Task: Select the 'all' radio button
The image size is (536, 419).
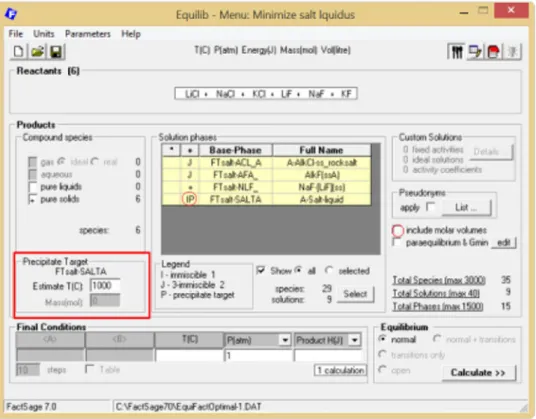Action: click(x=298, y=270)
